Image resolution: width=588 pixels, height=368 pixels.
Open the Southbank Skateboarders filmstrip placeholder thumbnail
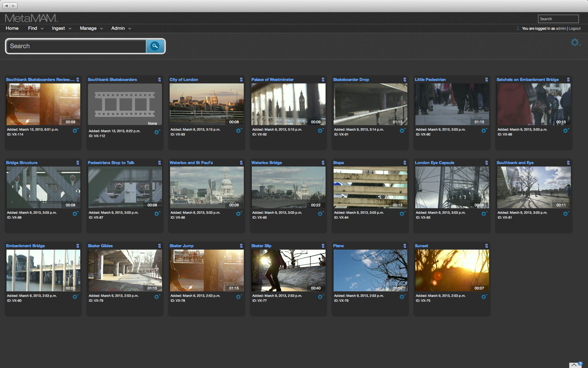point(125,104)
